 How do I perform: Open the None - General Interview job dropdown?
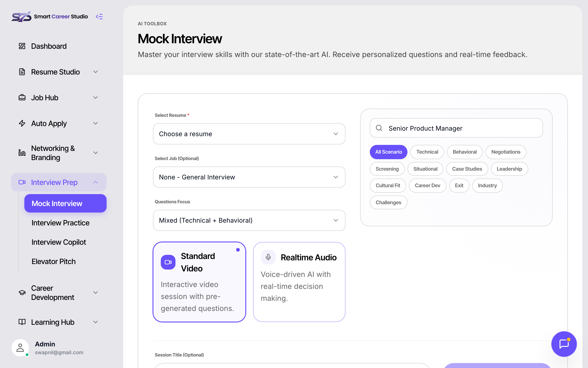tap(249, 177)
